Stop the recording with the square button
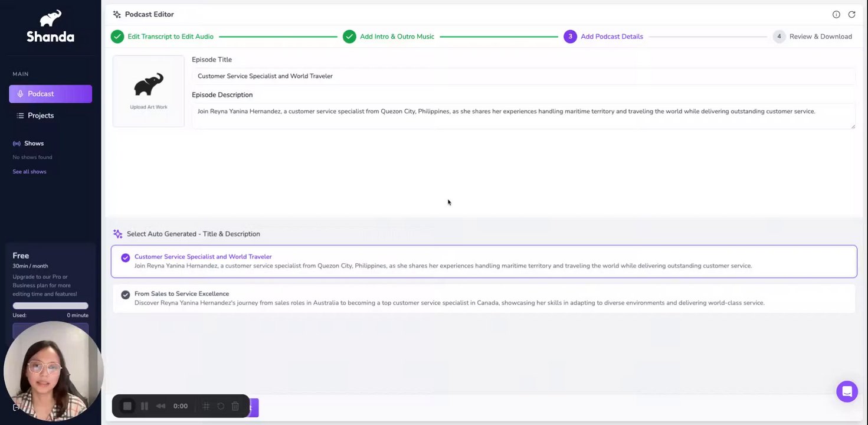This screenshot has height=425, width=868. coord(127,406)
